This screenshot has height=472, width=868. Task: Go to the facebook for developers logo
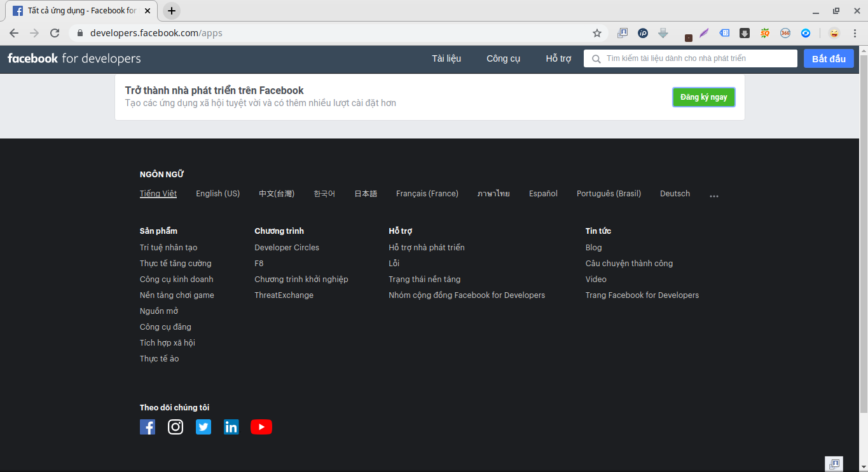tap(74, 58)
